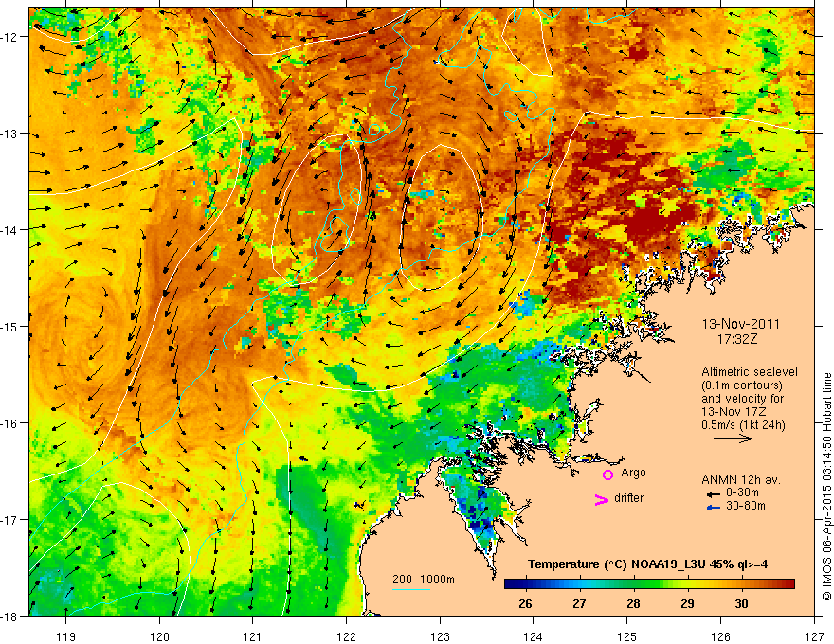Image resolution: width=834 pixels, height=644 pixels.
Task: Click the magenta drifter arrow symbol
Action: (x=601, y=499)
